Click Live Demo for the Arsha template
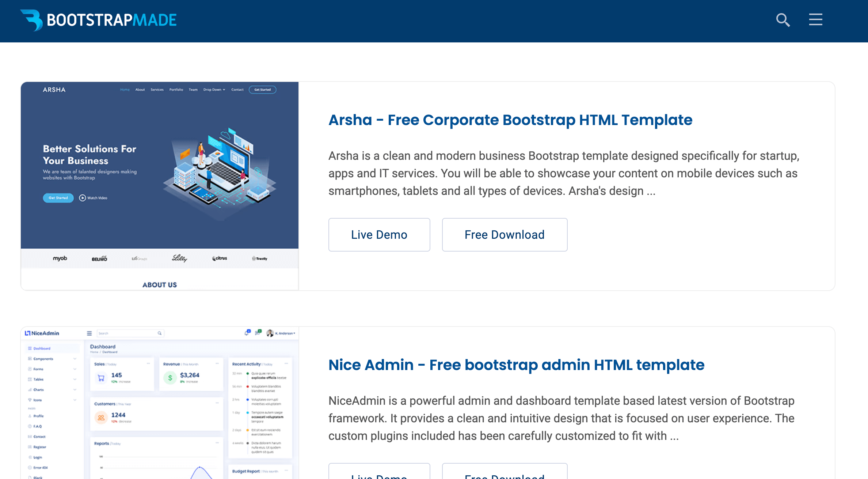 pos(379,234)
